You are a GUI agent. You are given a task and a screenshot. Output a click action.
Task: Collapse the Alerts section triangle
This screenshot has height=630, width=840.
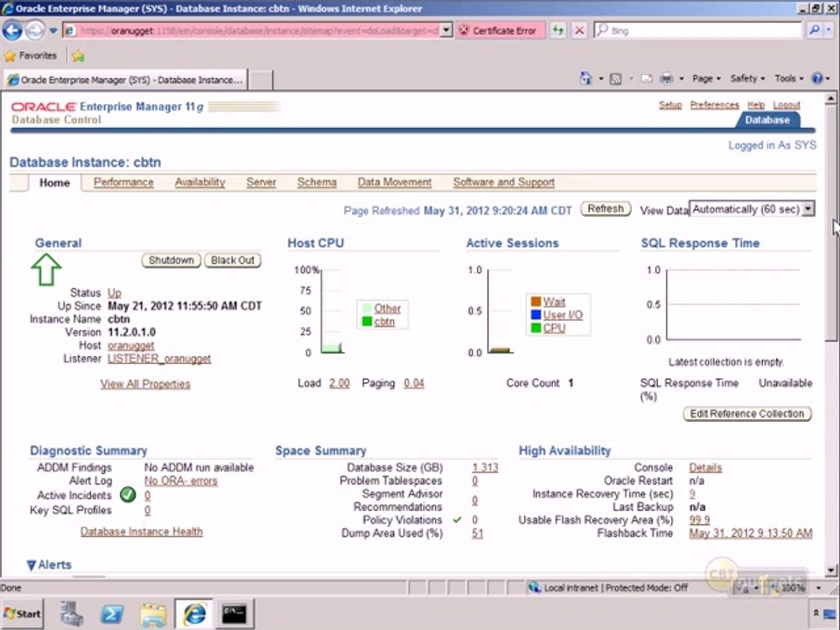(x=31, y=564)
